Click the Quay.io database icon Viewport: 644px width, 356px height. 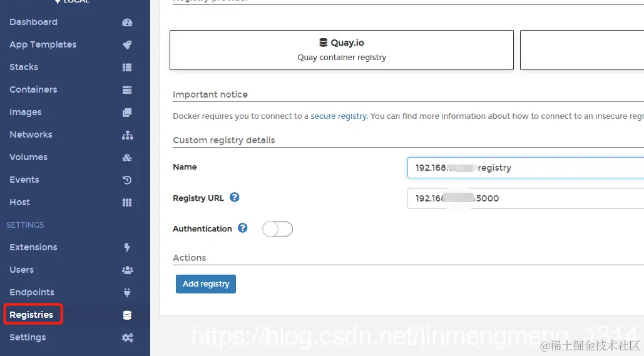coord(323,43)
